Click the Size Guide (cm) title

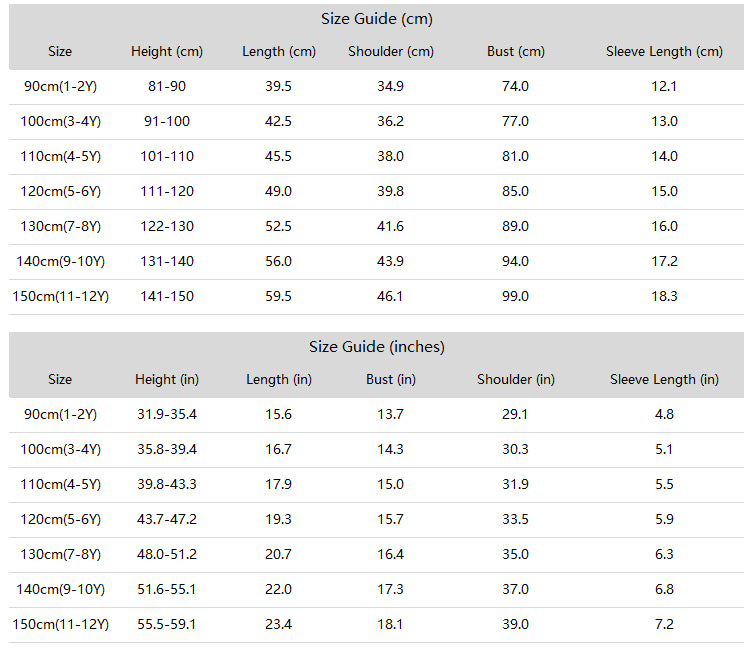pyautogui.click(x=376, y=19)
